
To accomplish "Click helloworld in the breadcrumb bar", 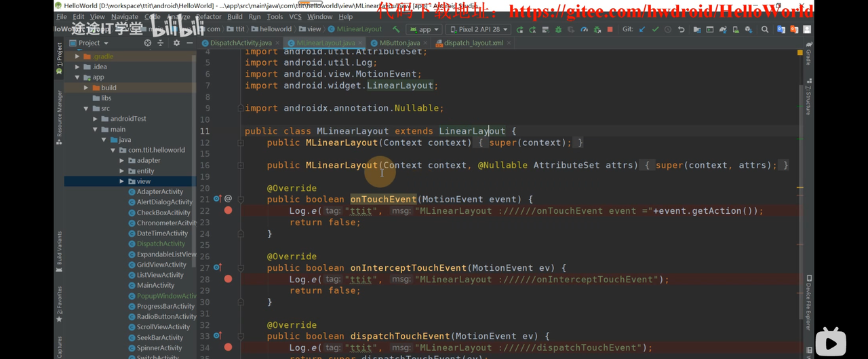I will [x=271, y=29].
